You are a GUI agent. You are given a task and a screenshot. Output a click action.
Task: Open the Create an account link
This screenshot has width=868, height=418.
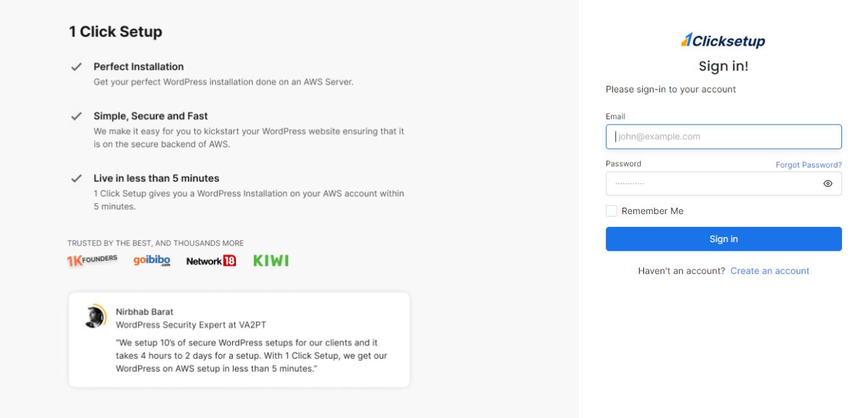click(770, 271)
